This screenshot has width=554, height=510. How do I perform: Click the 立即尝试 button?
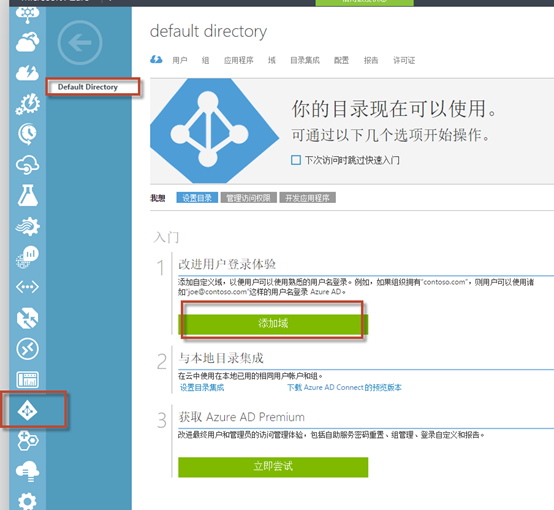coord(273,467)
